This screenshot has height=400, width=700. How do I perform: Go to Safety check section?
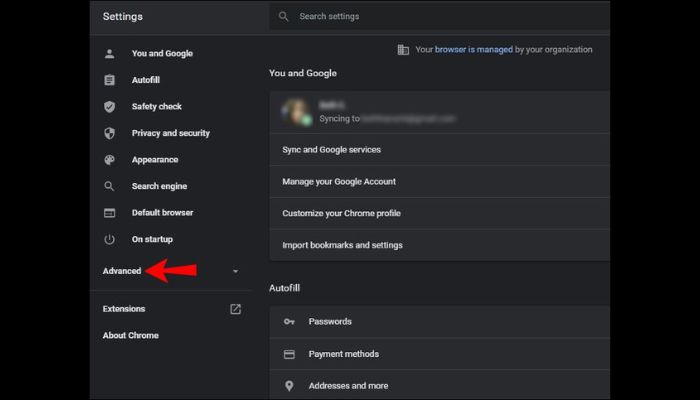(x=157, y=107)
